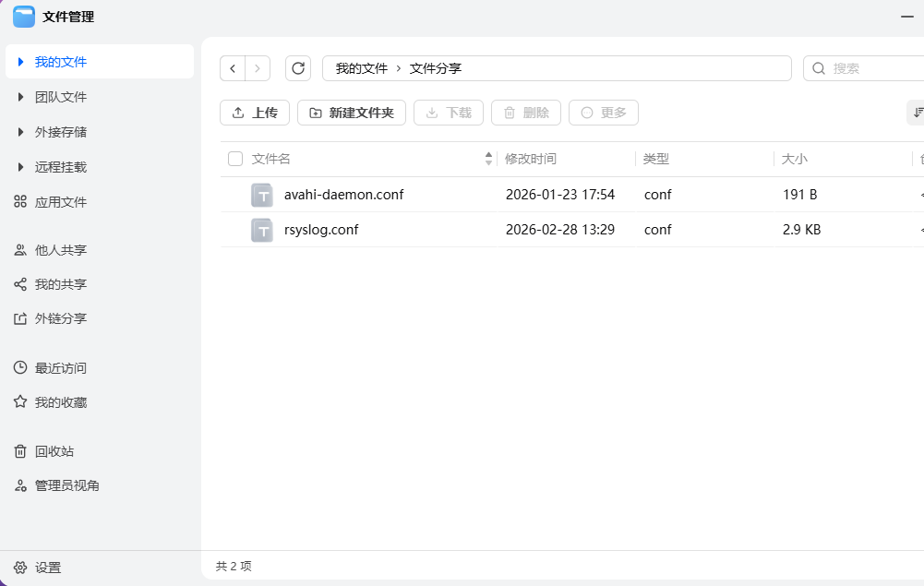
Task: Click the magnifier icon in the search box
Action: tap(819, 67)
